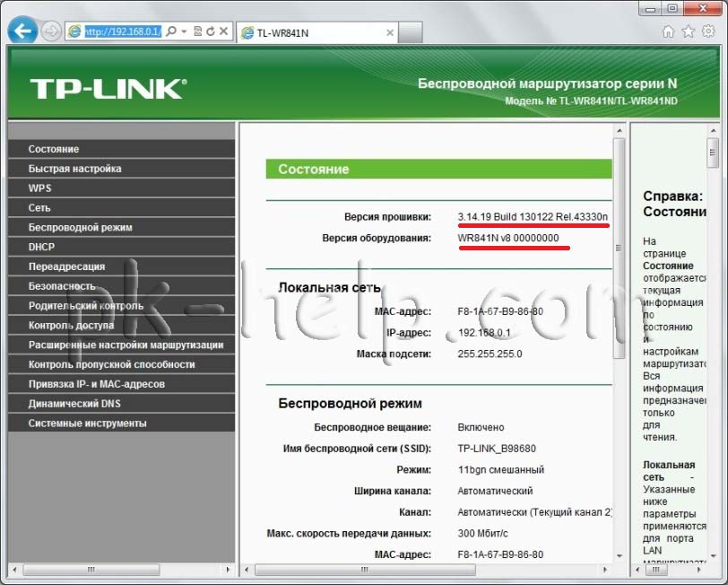Click the 300 Мбит/с speed value
Viewport: 728px width, 585px height.
point(483,533)
